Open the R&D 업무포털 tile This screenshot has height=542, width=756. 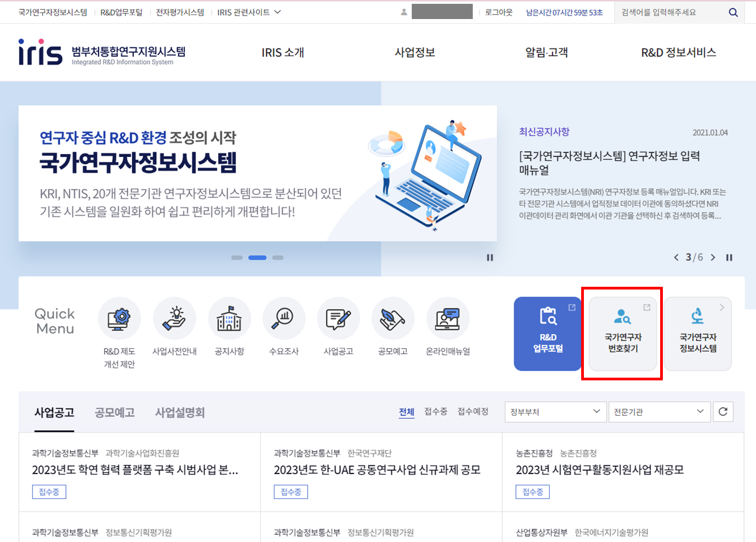[x=547, y=334]
